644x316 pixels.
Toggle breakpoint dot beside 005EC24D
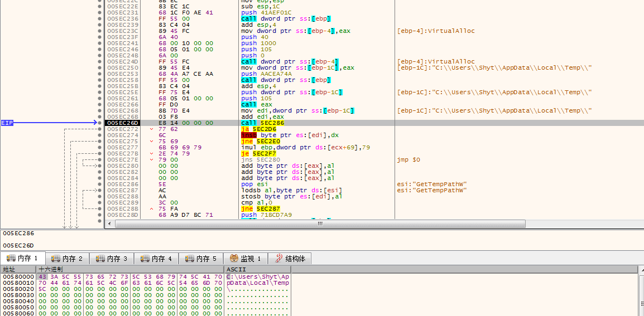100,61
